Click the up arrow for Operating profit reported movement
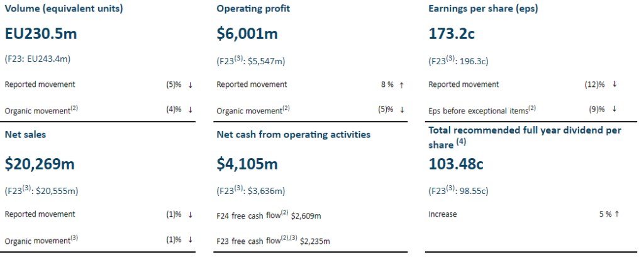This screenshot has width=644, height=257. point(402,84)
